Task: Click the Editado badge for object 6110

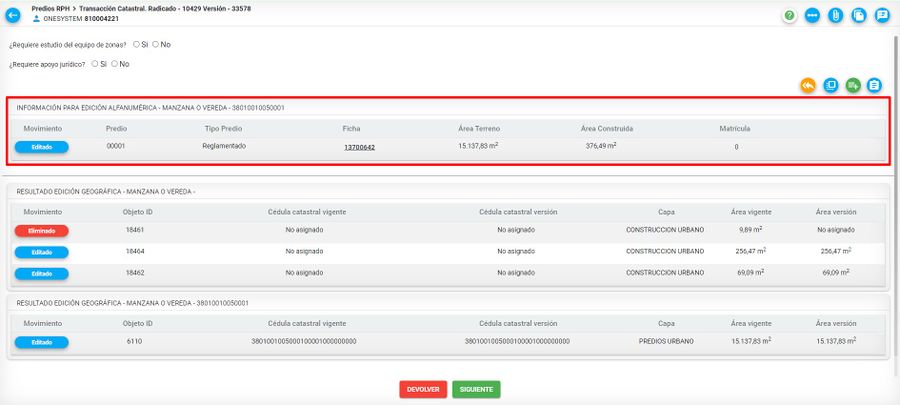Action: pyautogui.click(x=41, y=342)
